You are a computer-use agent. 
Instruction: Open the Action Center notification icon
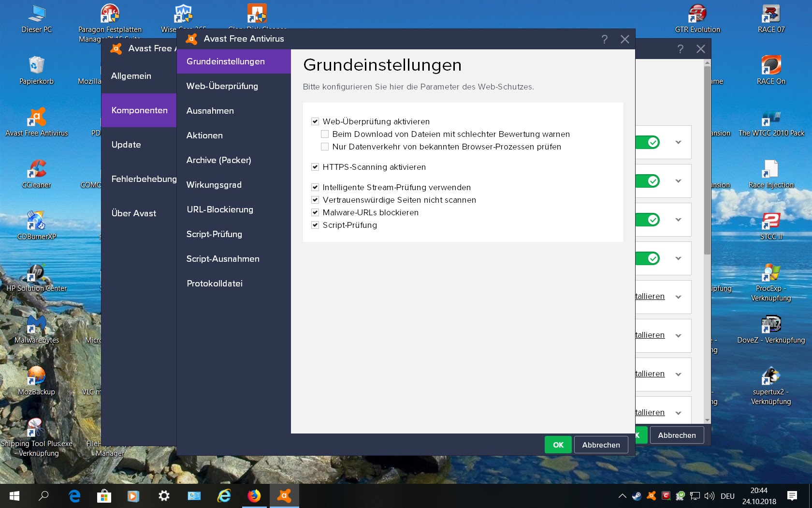tap(792, 496)
